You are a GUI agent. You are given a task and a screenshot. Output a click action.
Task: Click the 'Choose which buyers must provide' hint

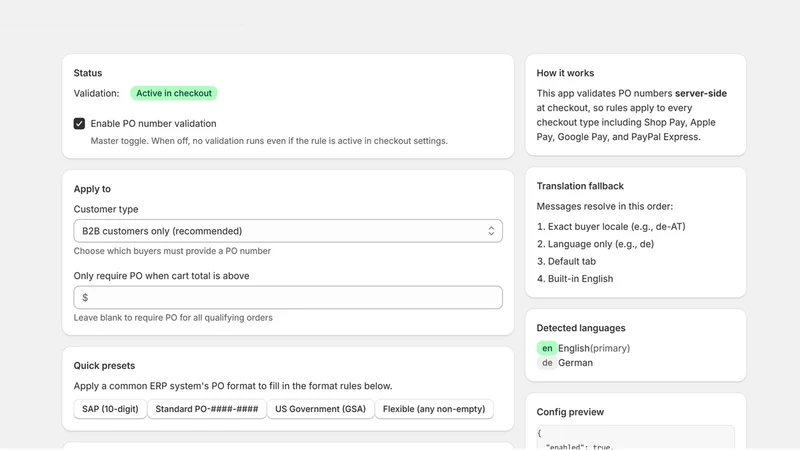point(172,251)
